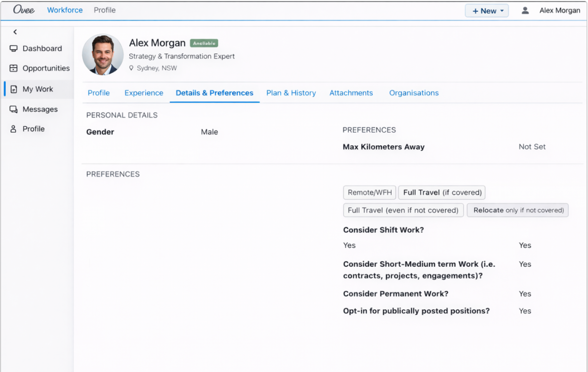Click the My Work document icon

tap(14, 89)
